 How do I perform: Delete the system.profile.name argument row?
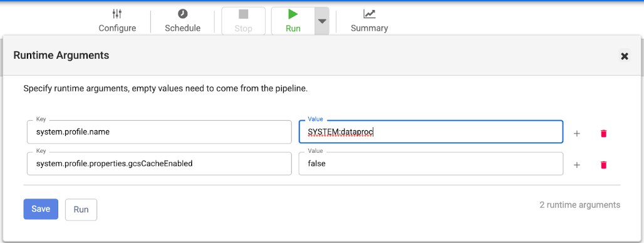pos(603,133)
